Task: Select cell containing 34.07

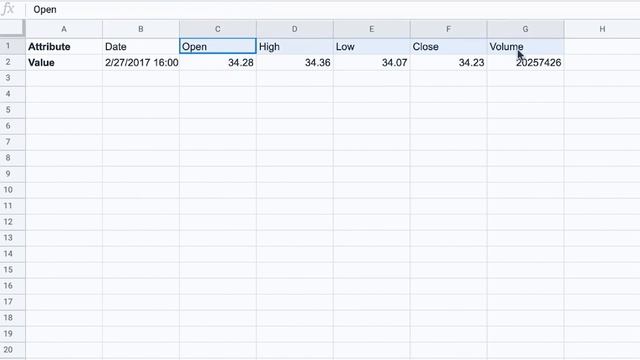Action: (x=371, y=62)
